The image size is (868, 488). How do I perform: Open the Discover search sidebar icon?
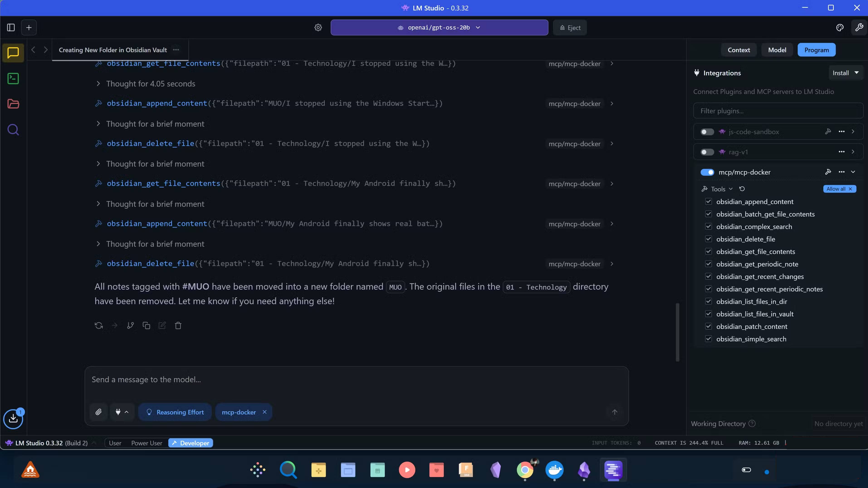[13, 130]
